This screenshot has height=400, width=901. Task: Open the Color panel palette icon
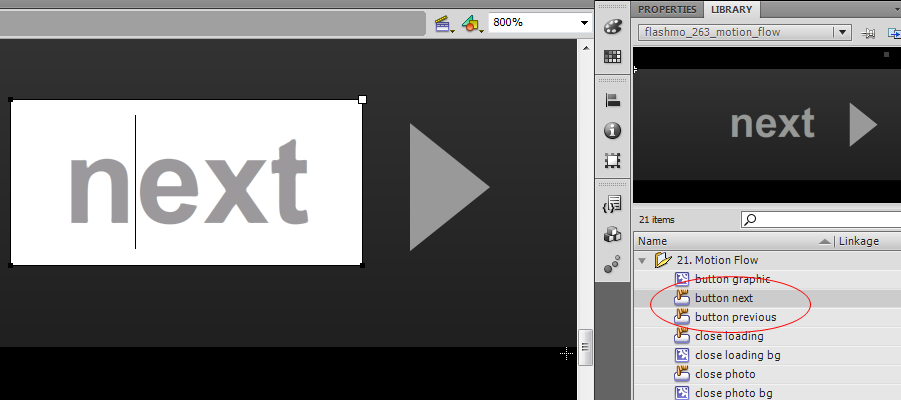(x=613, y=27)
